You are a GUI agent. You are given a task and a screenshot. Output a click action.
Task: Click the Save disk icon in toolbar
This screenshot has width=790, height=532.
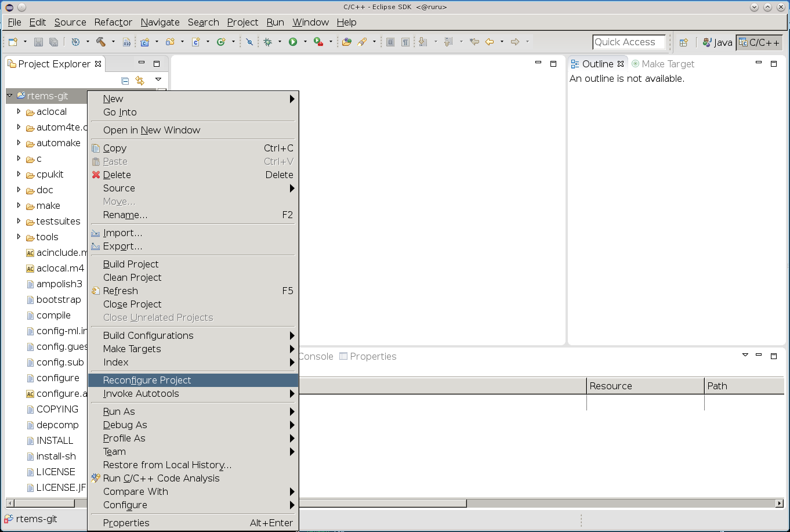(x=38, y=42)
